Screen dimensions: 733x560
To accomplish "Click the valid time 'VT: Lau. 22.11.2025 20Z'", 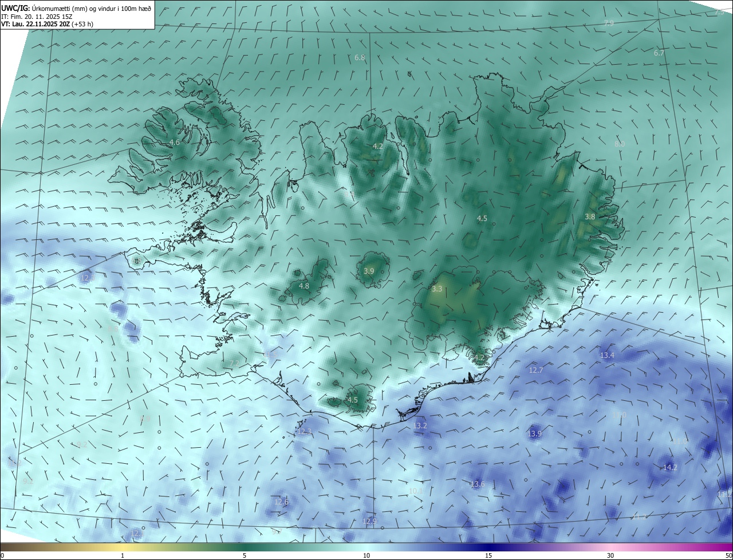I will [x=36, y=24].
